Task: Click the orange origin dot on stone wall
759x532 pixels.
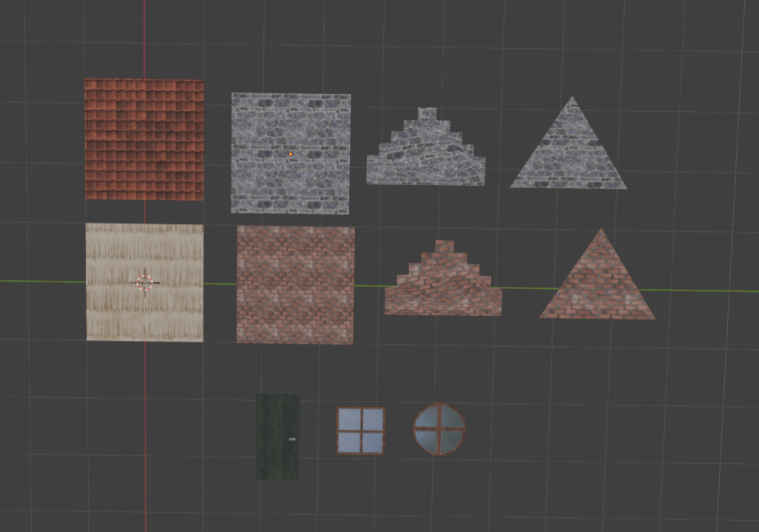Action: click(x=291, y=154)
